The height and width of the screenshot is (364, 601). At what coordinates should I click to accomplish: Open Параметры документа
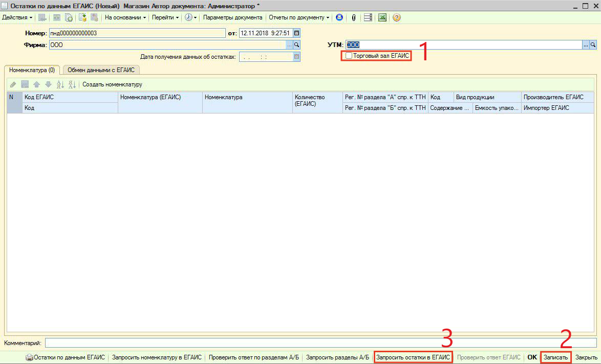(232, 17)
